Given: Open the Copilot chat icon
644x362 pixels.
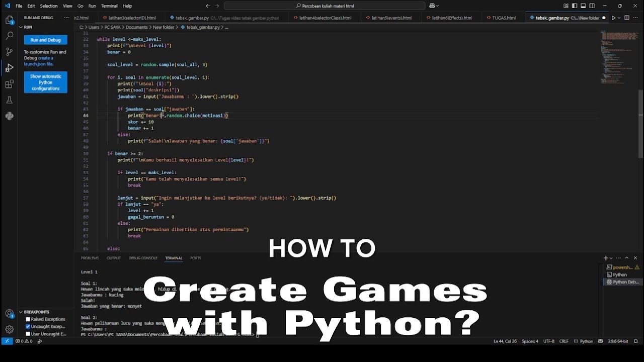Looking at the screenshot, I should tap(432, 6).
